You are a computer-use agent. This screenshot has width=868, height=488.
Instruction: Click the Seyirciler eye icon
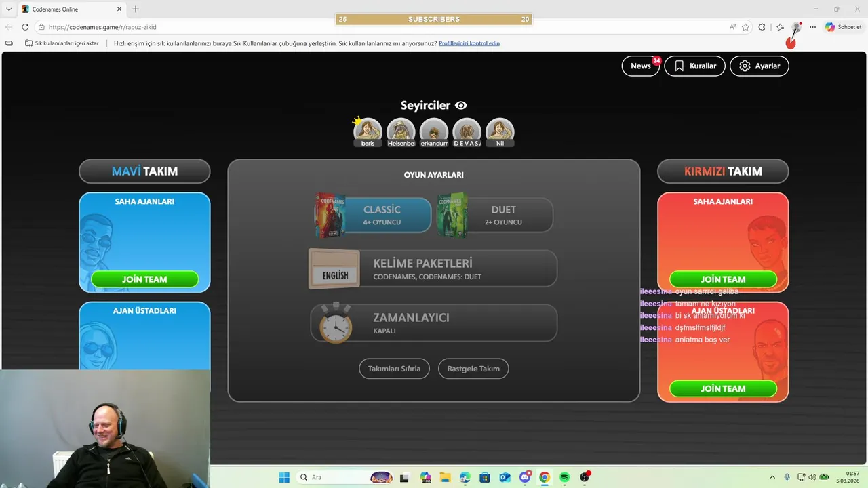pos(461,106)
